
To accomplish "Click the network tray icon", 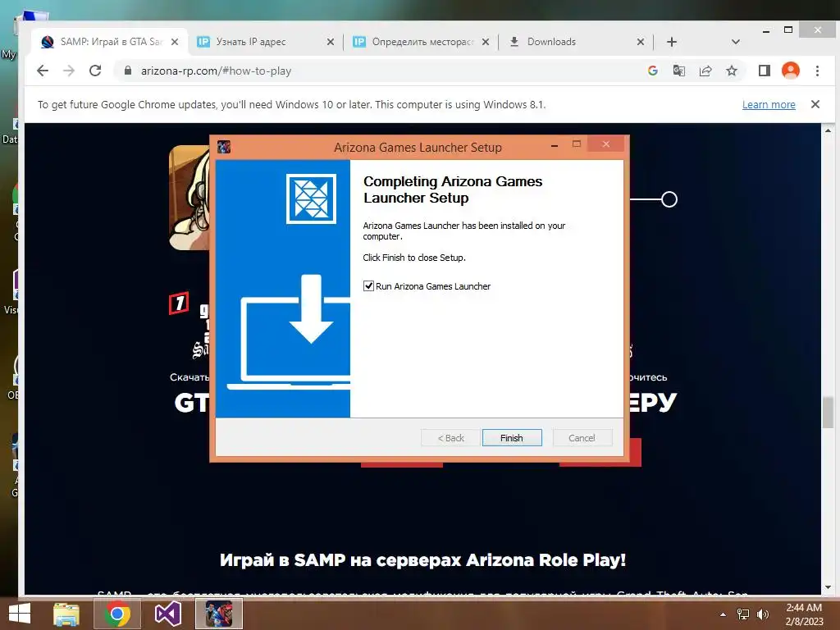I will click(743, 614).
